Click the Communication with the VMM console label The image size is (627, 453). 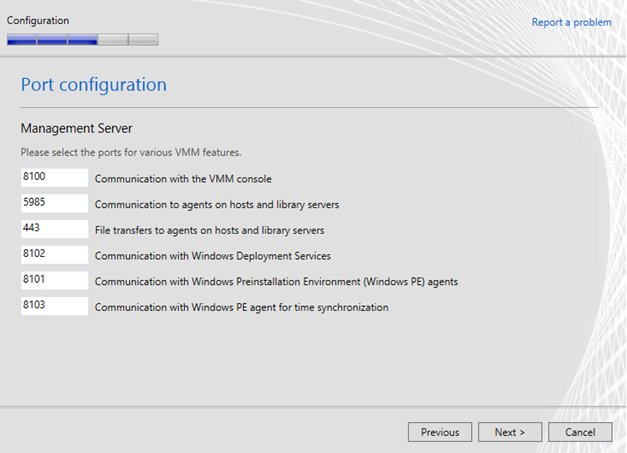point(183,179)
